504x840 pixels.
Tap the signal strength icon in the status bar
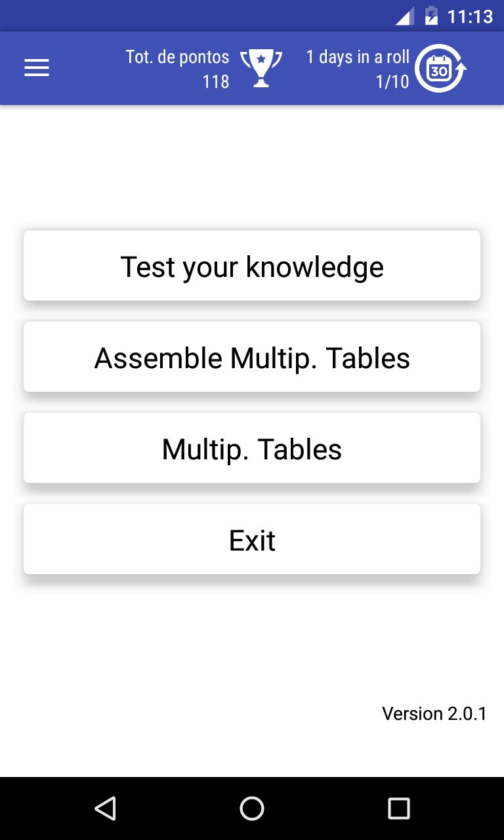click(x=404, y=16)
